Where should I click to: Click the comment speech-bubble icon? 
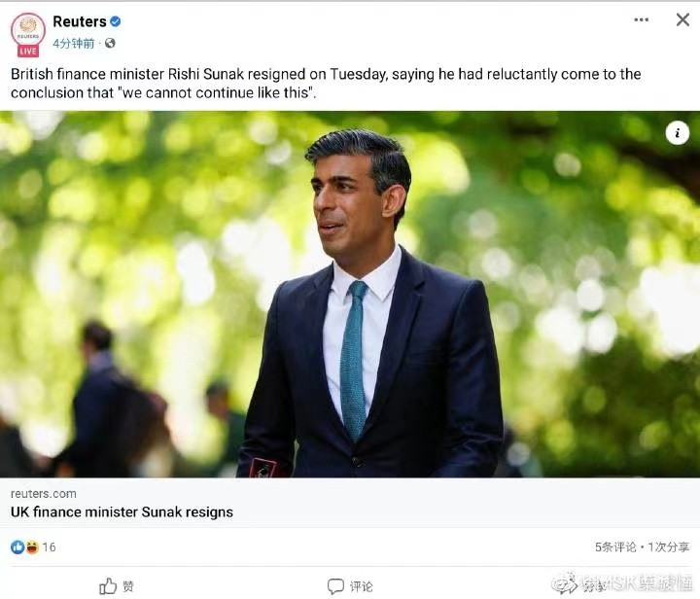coord(335,585)
